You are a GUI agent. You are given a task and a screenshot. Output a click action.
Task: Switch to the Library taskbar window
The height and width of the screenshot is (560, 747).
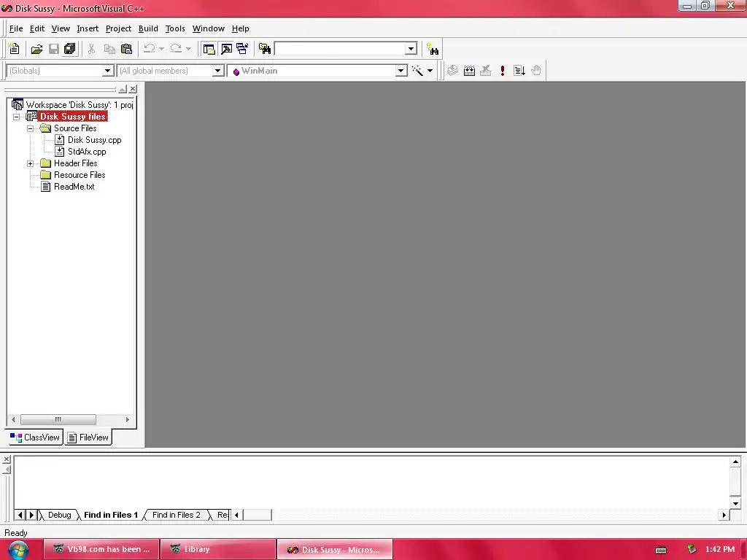(x=217, y=549)
